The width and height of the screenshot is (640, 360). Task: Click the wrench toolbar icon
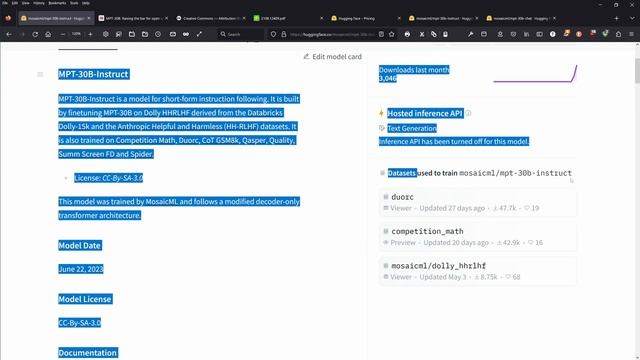(x=471, y=34)
